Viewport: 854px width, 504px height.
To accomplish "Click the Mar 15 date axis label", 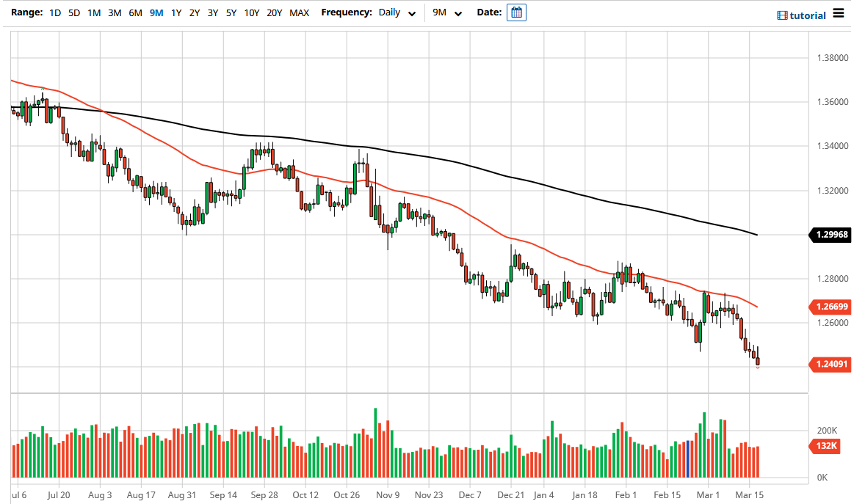I will (749, 495).
